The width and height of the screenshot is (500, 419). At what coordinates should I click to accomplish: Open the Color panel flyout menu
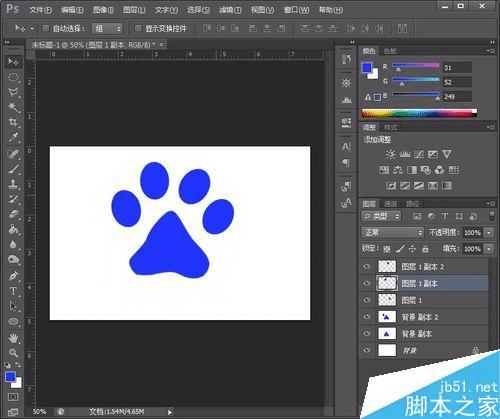[x=490, y=51]
